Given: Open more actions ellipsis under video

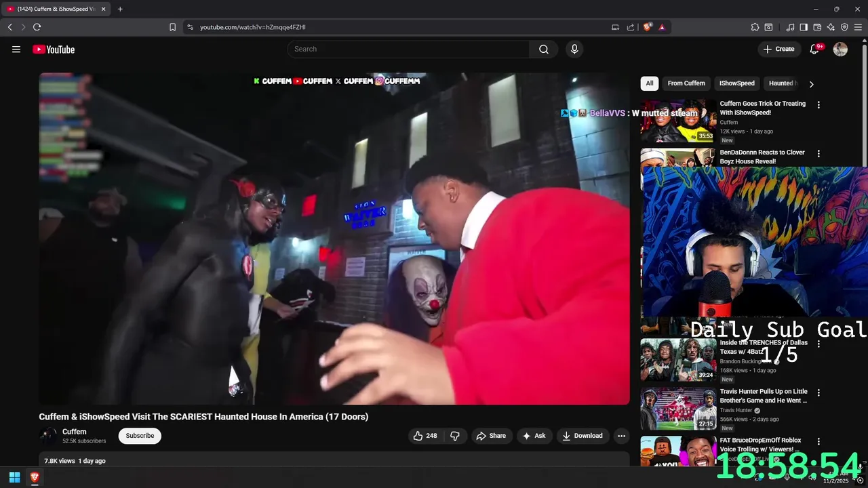Looking at the screenshot, I should [621, 436].
